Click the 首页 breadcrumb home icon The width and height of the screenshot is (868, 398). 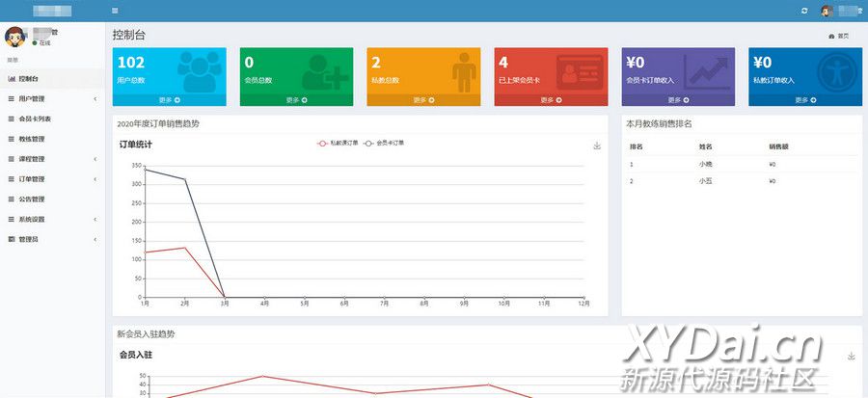831,36
